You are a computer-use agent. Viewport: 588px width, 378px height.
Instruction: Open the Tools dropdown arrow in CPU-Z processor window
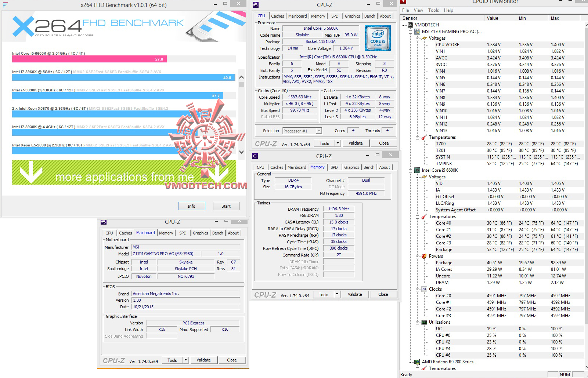338,143
